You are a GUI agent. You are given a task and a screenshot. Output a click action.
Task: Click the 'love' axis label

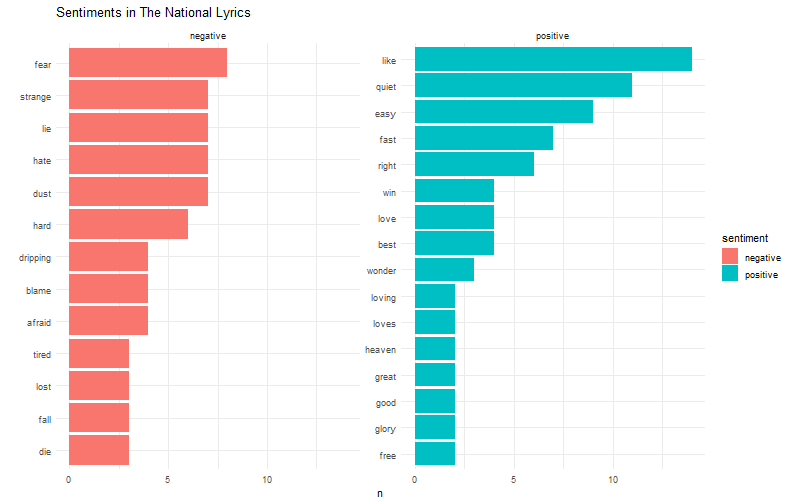(387, 219)
